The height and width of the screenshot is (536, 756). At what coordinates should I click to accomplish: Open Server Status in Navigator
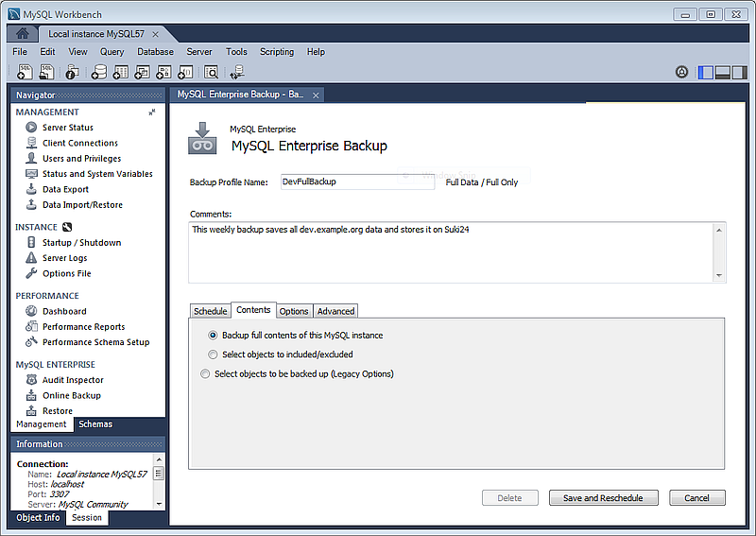click(68, 128)
